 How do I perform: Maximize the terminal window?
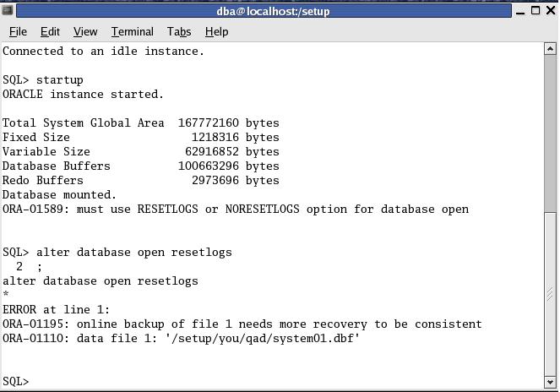coord(536,11)
